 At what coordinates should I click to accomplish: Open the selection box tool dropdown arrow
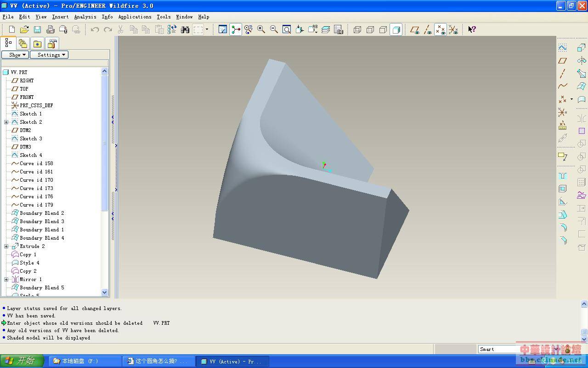[207, 29]
